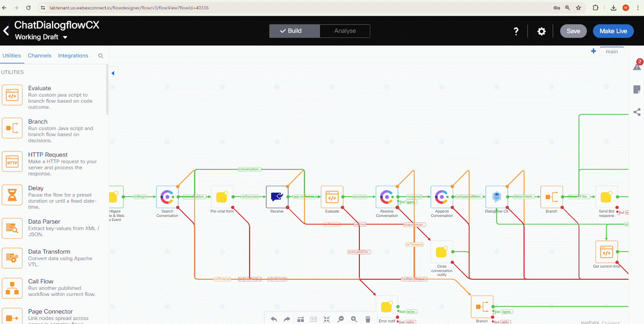
Task: Zoom in on the flow canvas
Action: [x=354, y=319]
